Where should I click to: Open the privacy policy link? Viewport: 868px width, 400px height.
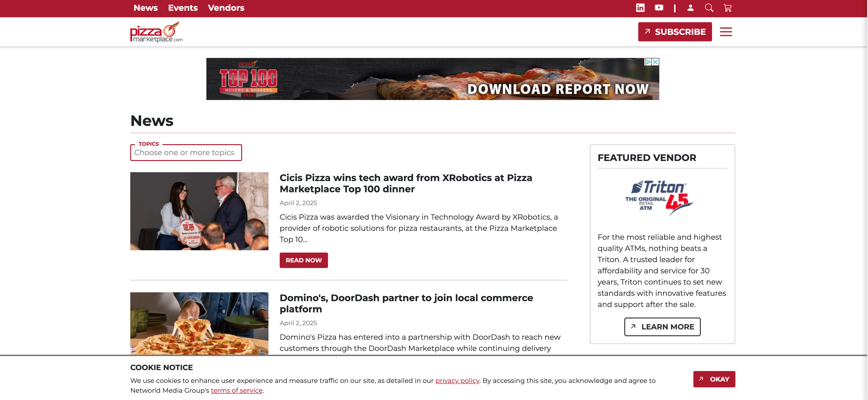pyautogui.click(x=457, y=380)
